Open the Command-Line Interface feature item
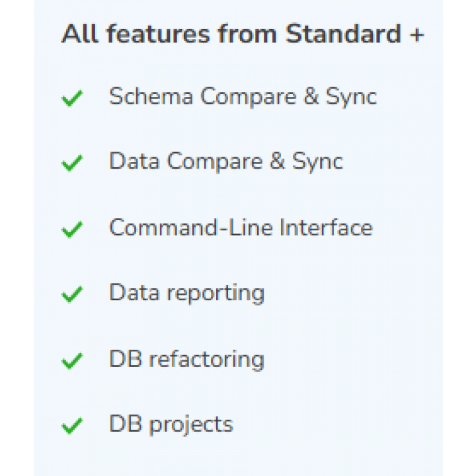 tap(241, 227)
